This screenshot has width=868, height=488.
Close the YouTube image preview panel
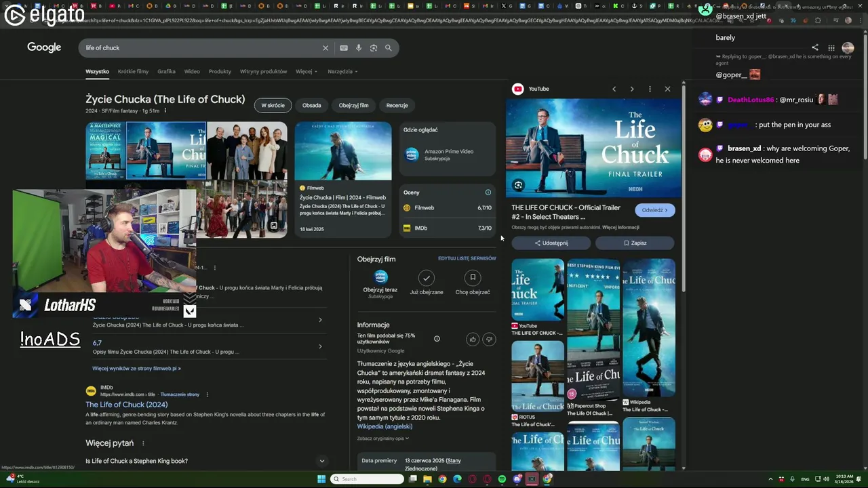667,89
